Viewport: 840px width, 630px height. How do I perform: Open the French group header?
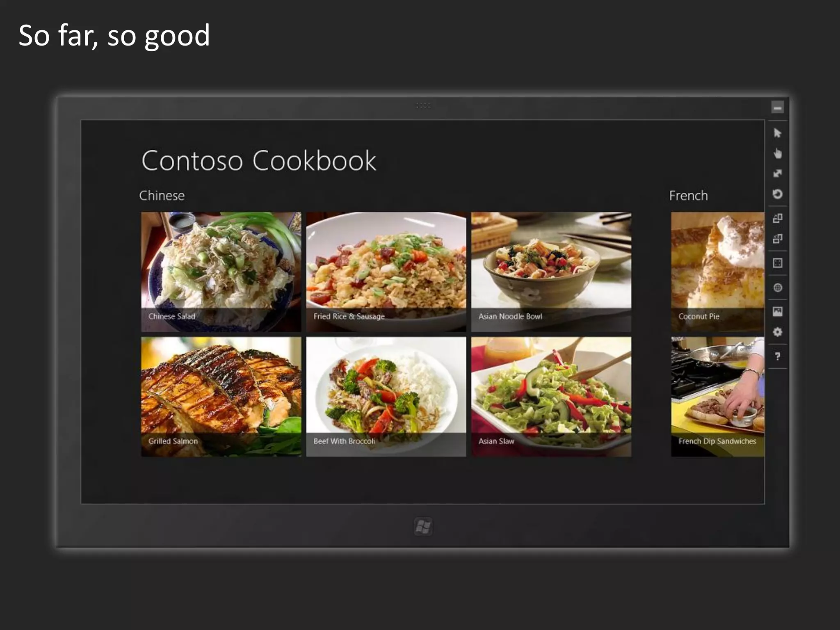688,196
